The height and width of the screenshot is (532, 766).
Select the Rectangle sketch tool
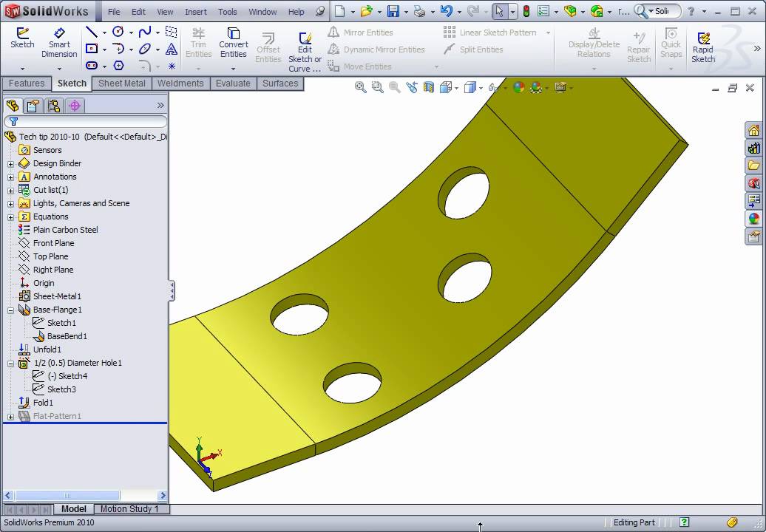pyautogui.click(x=92, y=48)
